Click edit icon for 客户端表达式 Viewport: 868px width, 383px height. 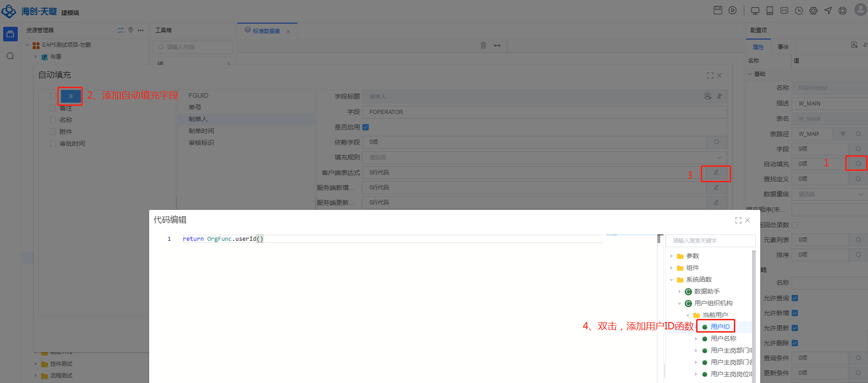pyautogui.click(x=716, y=173)
